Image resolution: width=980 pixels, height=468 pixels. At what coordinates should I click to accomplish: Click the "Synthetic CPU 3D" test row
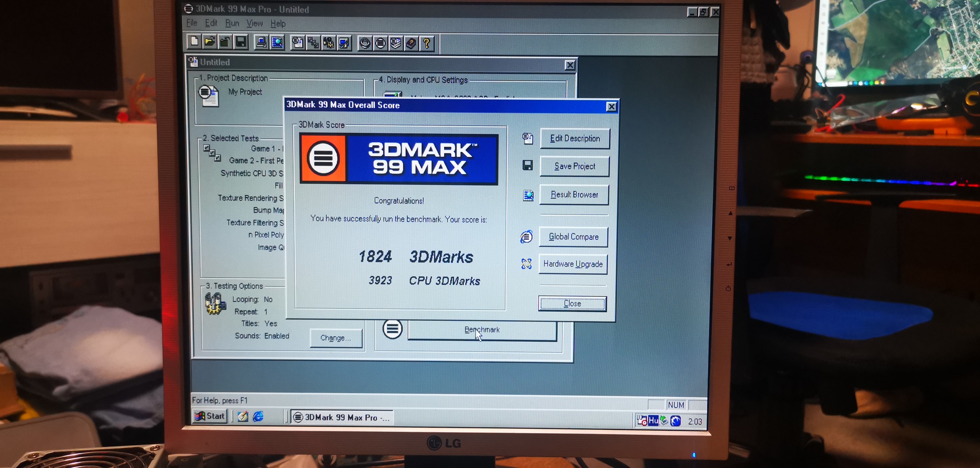(252, 173)
